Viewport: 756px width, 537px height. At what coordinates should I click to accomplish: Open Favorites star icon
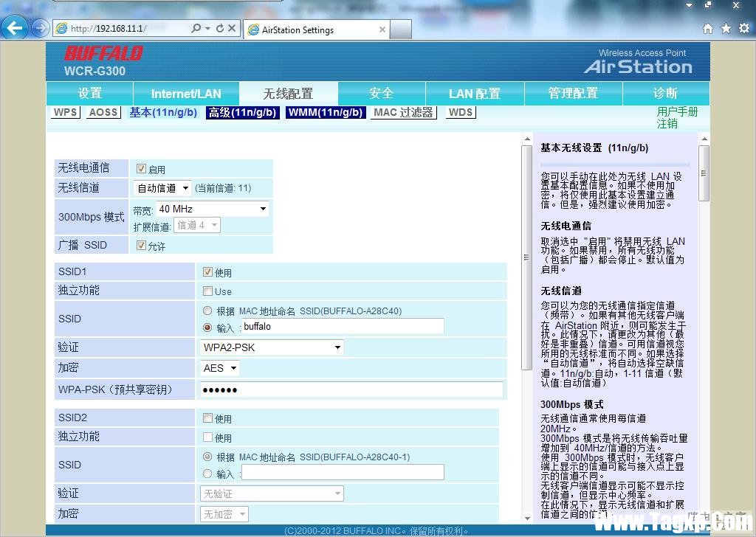coord(726,29)
